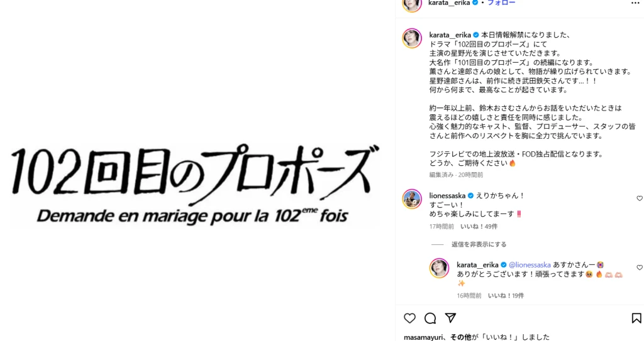Show other likers via その他 link
Viewport: 644px width, 341px height.
pyautogui.click(x=461, y=337)
